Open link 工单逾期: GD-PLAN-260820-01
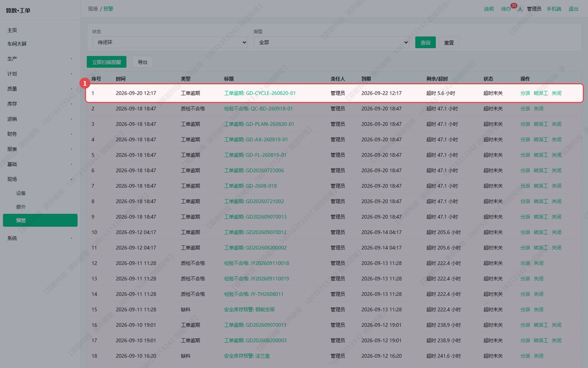 [259, 124]
